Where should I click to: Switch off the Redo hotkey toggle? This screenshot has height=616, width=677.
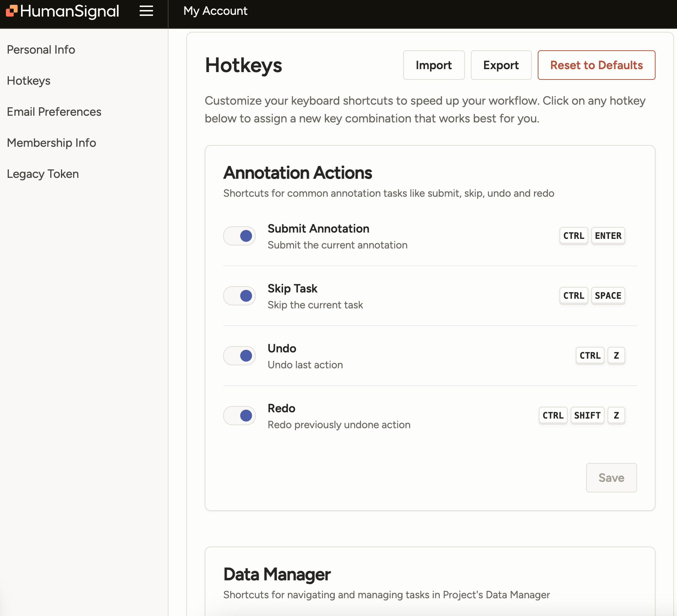click(x=239, y=416)
